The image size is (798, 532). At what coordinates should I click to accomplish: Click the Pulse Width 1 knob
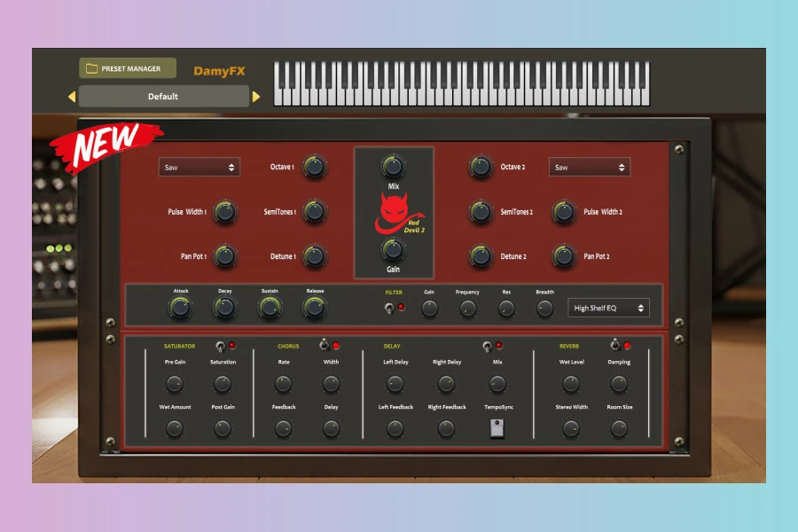(x=225, y=212)
